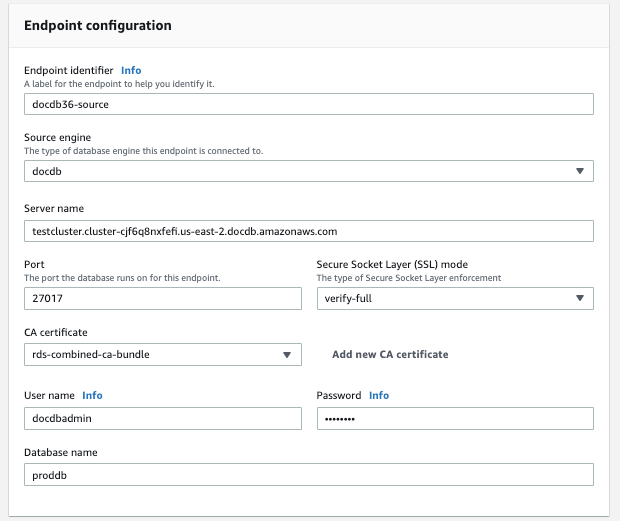This screenshot has width=620, height=521.
Task: Click the arrow icon of SSL mode selector
Action: 580,298
